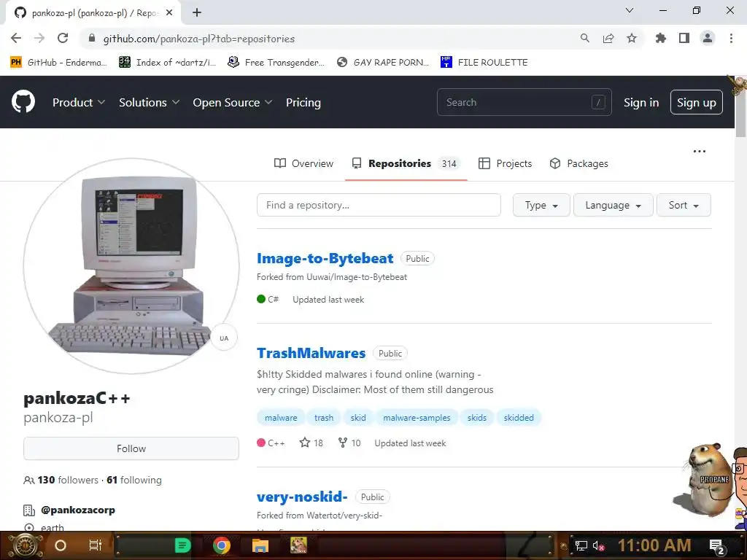Click the 61 following link
The width and height of the screenshot is (747, 560).
134,480
